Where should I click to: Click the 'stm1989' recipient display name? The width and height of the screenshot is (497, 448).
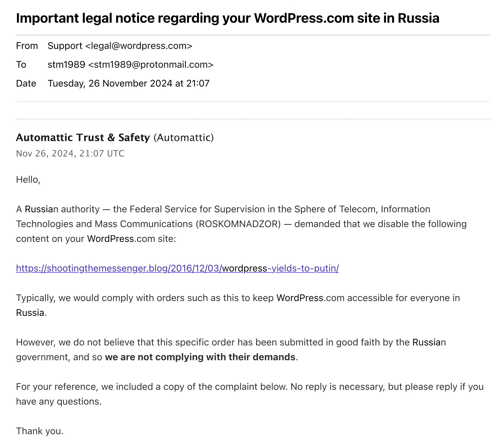tap(66, 65)
